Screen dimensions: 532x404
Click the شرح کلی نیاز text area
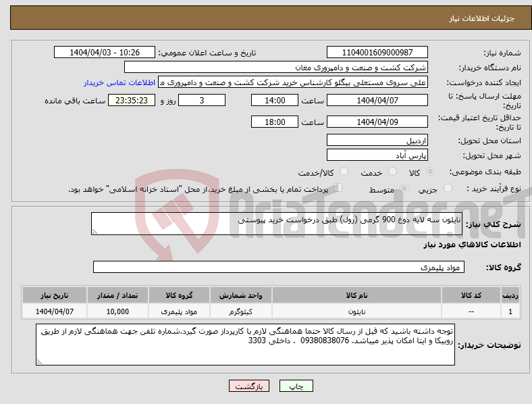coord(277,224)
